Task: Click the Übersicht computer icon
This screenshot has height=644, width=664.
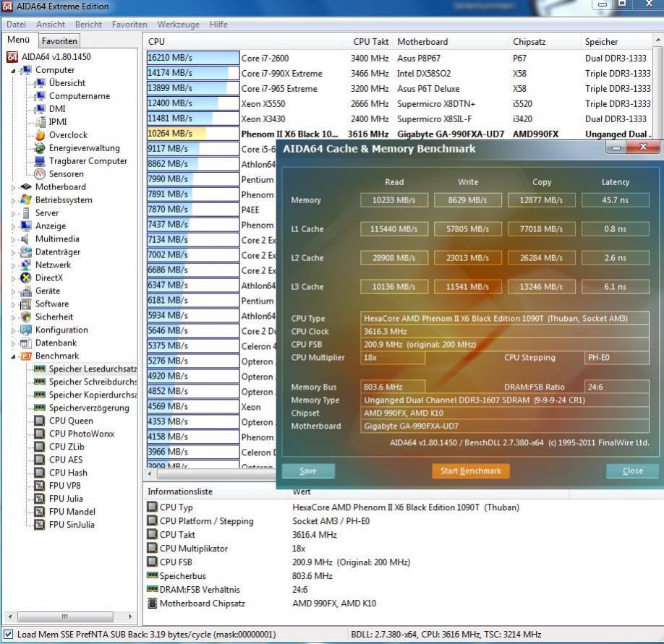Action: pyautogui.click(x=41, y=83)
